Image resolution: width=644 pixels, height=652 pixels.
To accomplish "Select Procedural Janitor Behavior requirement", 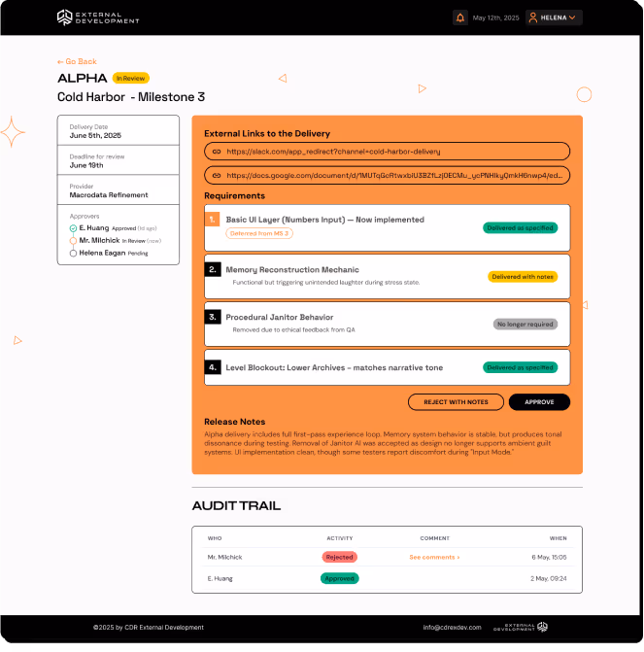I will pyautogui.click(x=387, y=325).
